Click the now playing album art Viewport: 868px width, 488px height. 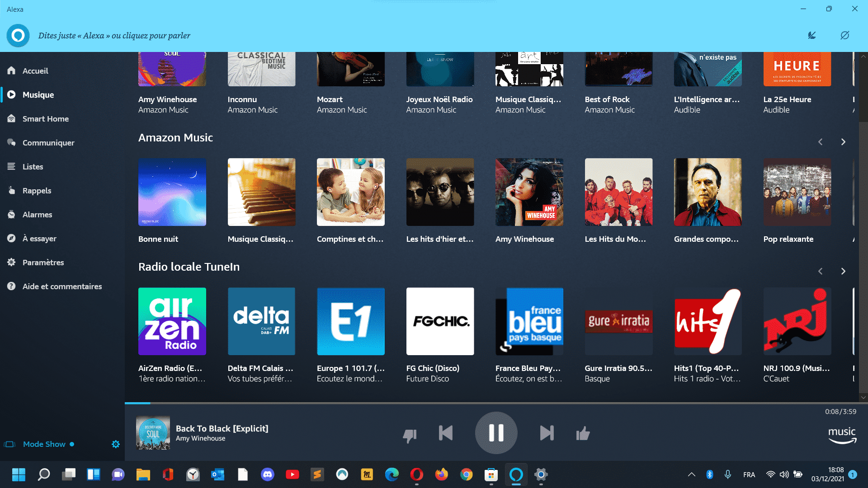(153, 433)
